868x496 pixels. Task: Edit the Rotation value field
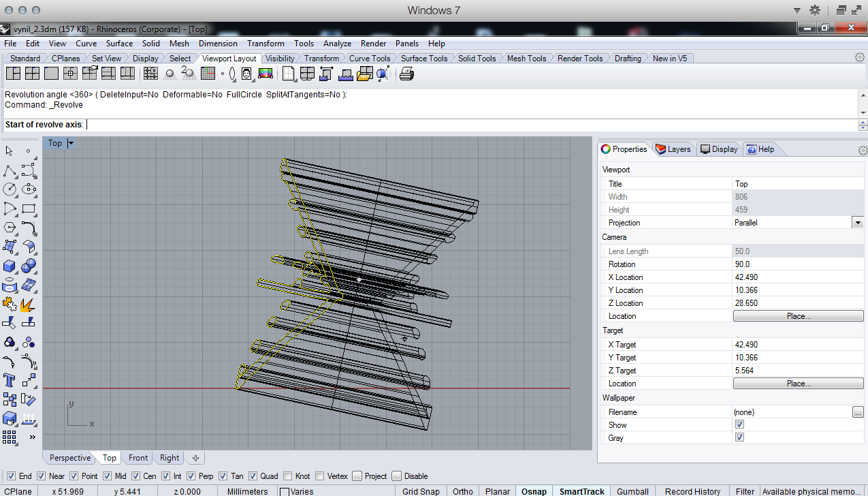tap(798, 264)
